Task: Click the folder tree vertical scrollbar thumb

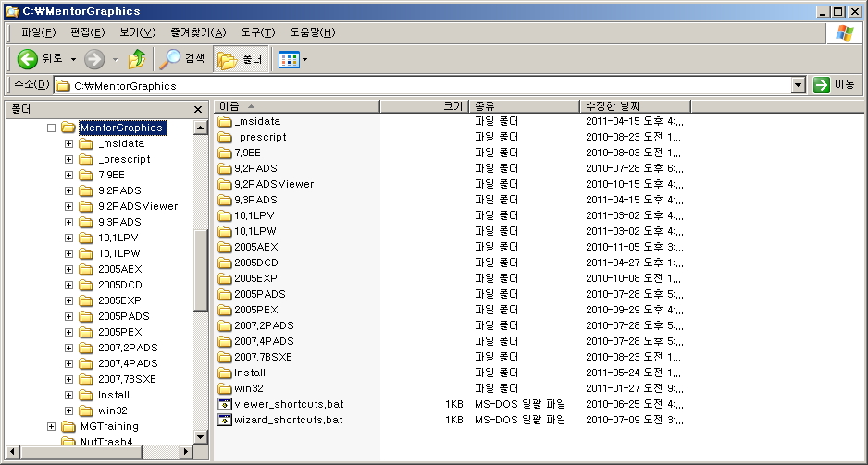Action: [x=201, y=271]
